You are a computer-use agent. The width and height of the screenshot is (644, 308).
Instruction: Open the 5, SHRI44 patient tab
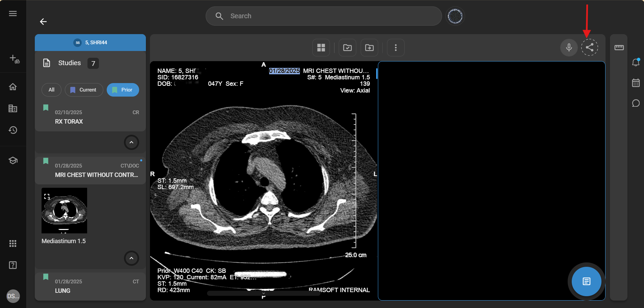[90, 43]
